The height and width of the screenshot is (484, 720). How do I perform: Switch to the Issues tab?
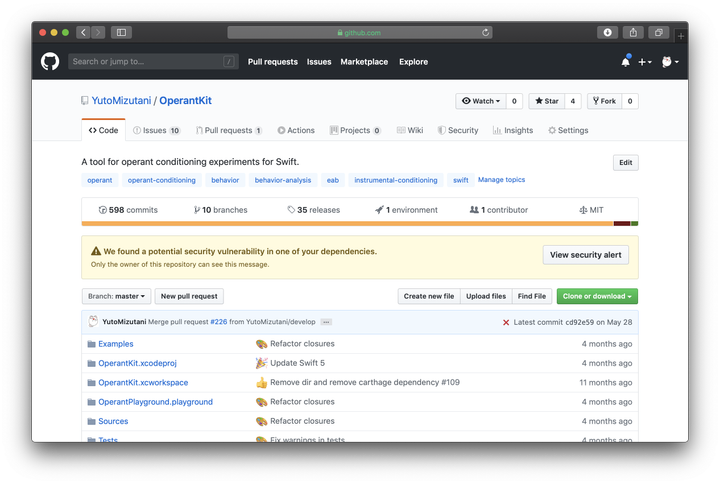tap(155, 130)
